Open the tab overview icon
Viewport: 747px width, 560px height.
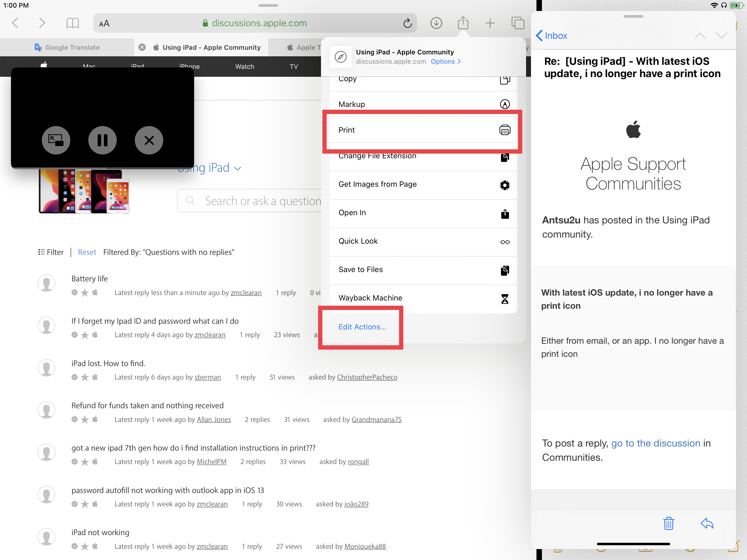pos(517,23)
